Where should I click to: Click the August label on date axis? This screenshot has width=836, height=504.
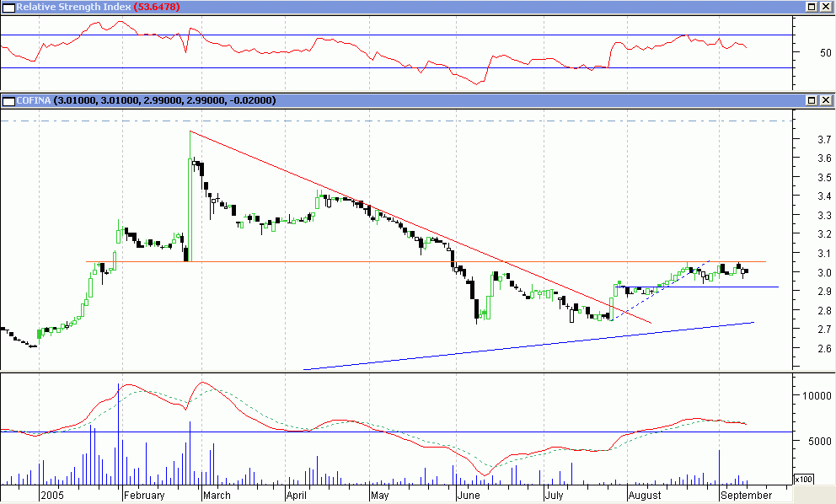tap(645, 496)
